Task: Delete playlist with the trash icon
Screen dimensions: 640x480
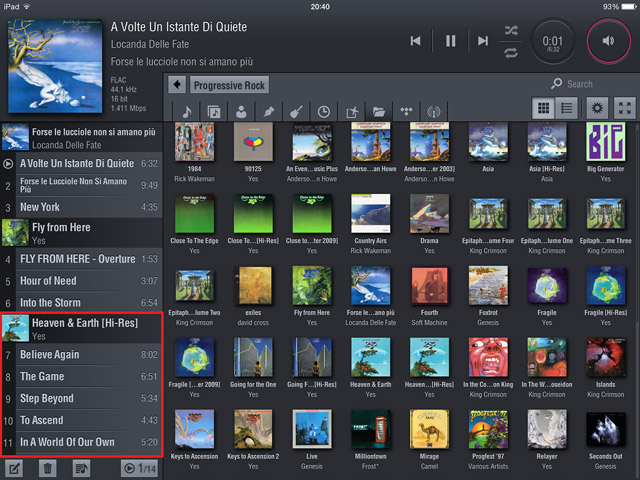Action: [47, 468]
